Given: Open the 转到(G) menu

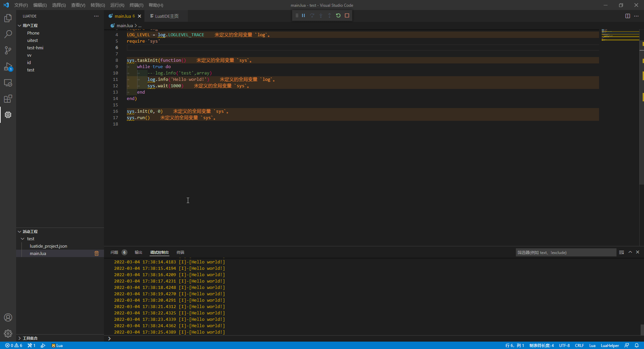Looking at the screenshot, I should click(98, 5).
